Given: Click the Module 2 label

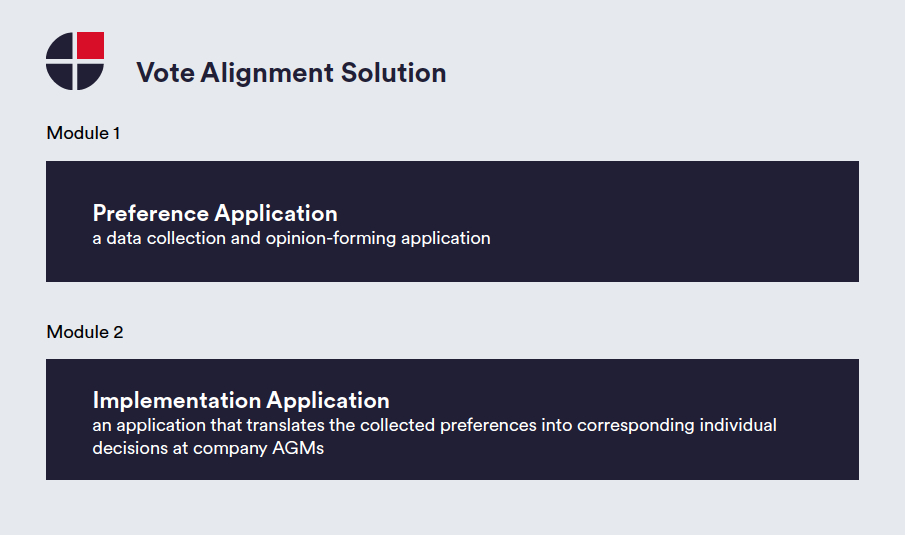Looking at the screenshot, I should pos(85,332).
